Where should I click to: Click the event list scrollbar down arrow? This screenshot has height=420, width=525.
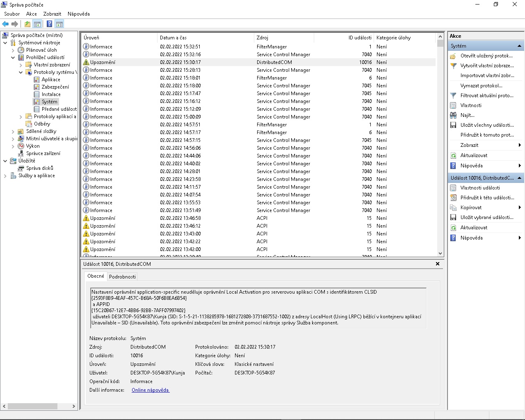coord(440,253)
